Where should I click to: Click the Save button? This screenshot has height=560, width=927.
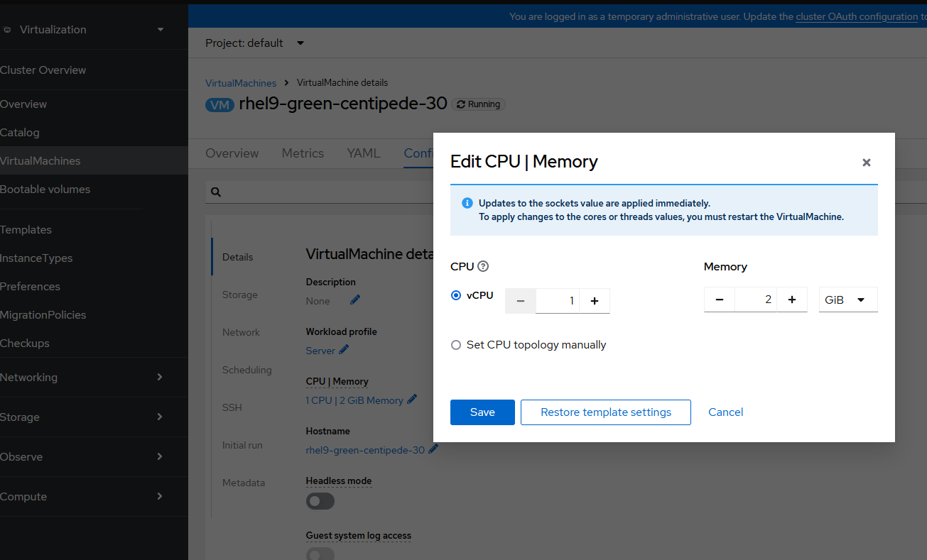(x=482, y=412)
